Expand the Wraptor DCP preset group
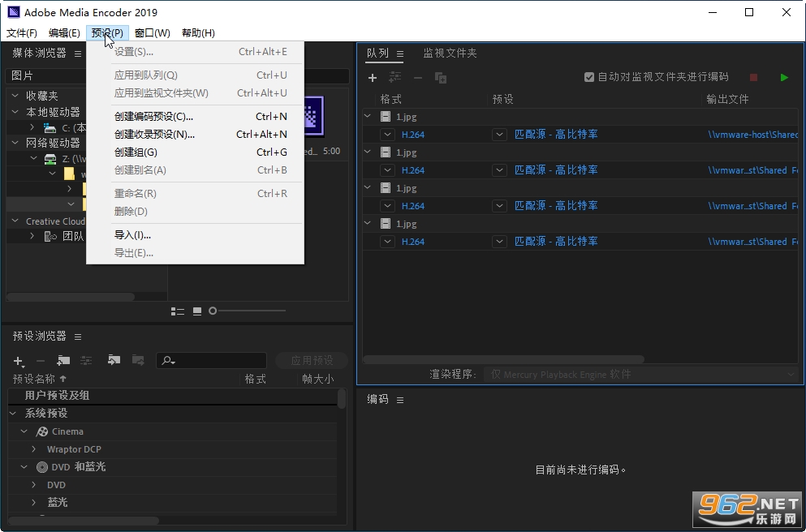The height and width of the screenshot is (532, 806). click(34, 448)
